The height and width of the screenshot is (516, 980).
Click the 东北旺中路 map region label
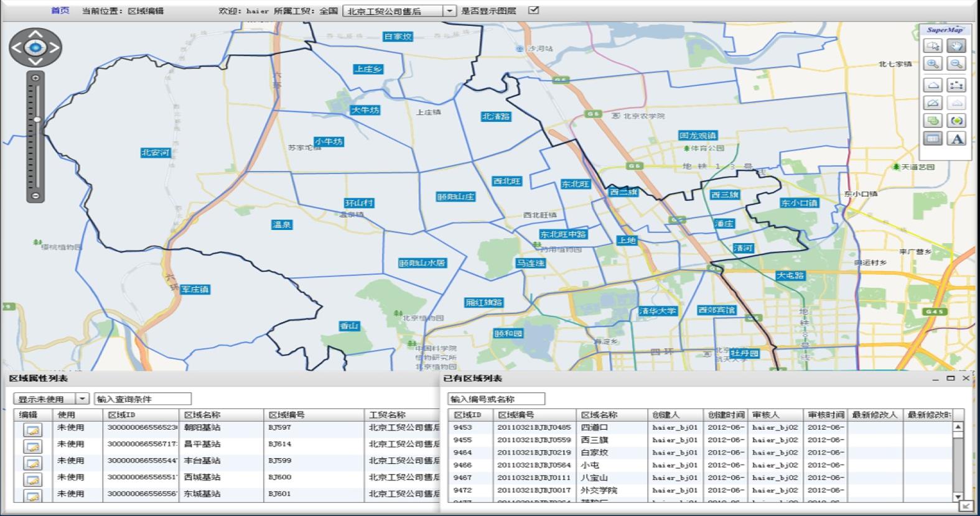[563, 234]
